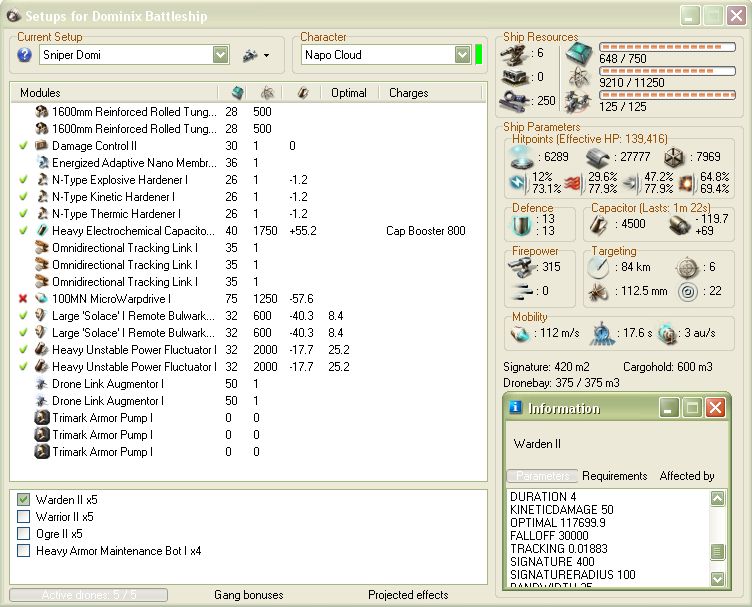The height and width of the screenshot is (607, 752).
Task: Switch to the Requirements tab
Action: pyautogui.click(x=614, y=476)
